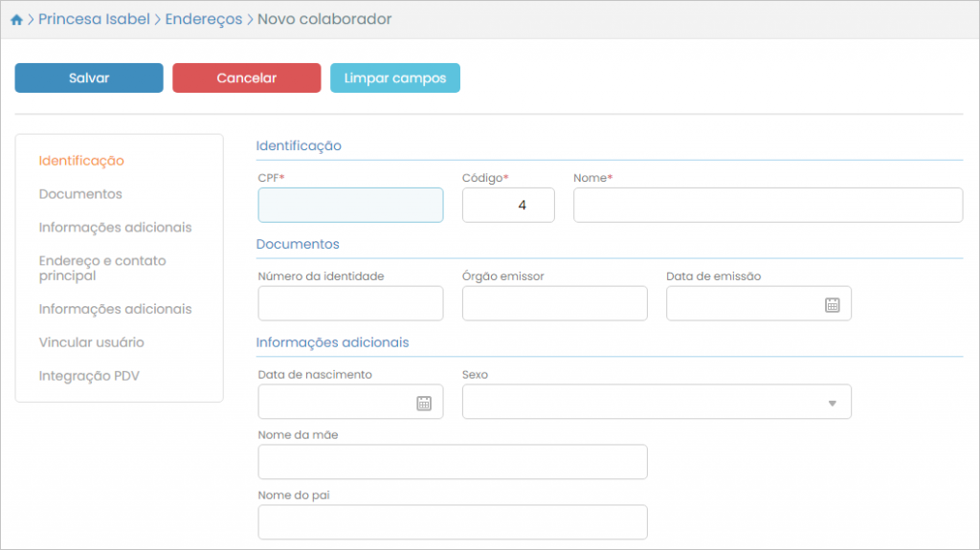
Task: Open calendar picker for Data de emissão
Action: click(x=832, y=304)
